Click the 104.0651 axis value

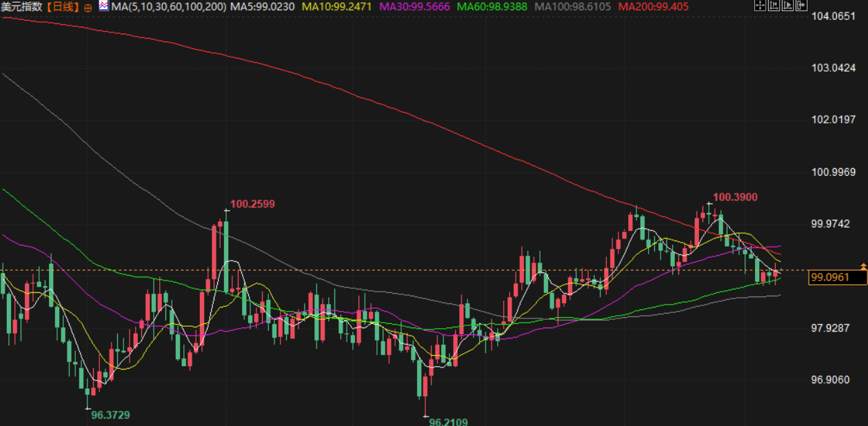(x=834, y=16)
